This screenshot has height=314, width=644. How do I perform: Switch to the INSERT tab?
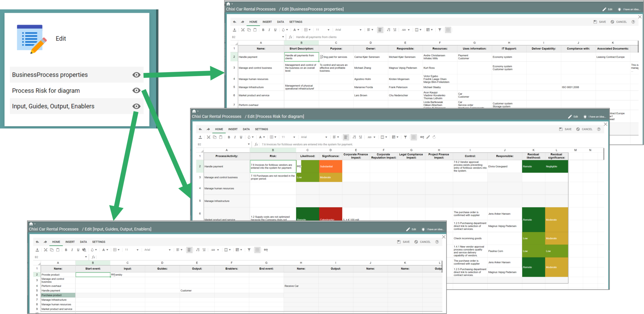coord(267,22)
